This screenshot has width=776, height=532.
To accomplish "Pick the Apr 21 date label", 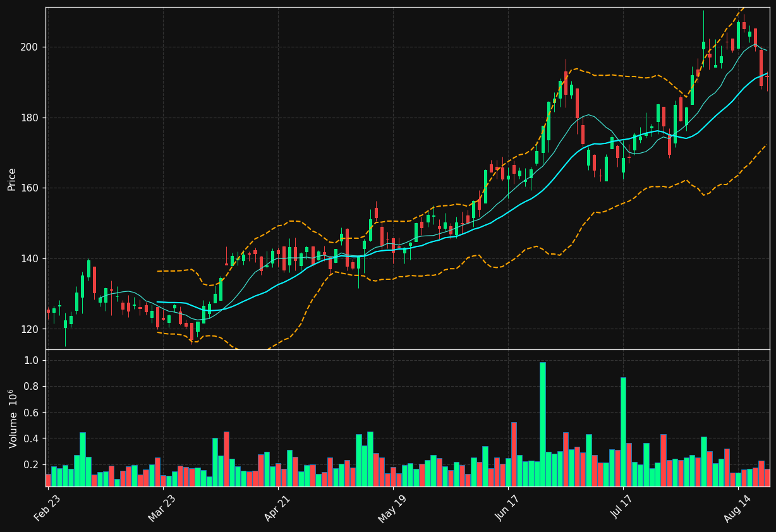I will point(276,508).
